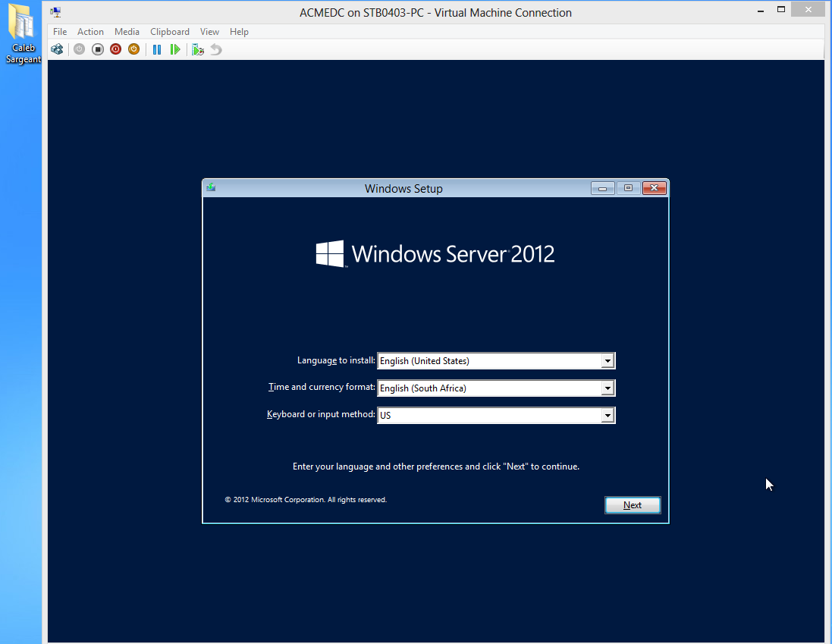832x644 pixels.
Task: Minimize the Windows Setup dialog
Action: 603,188
